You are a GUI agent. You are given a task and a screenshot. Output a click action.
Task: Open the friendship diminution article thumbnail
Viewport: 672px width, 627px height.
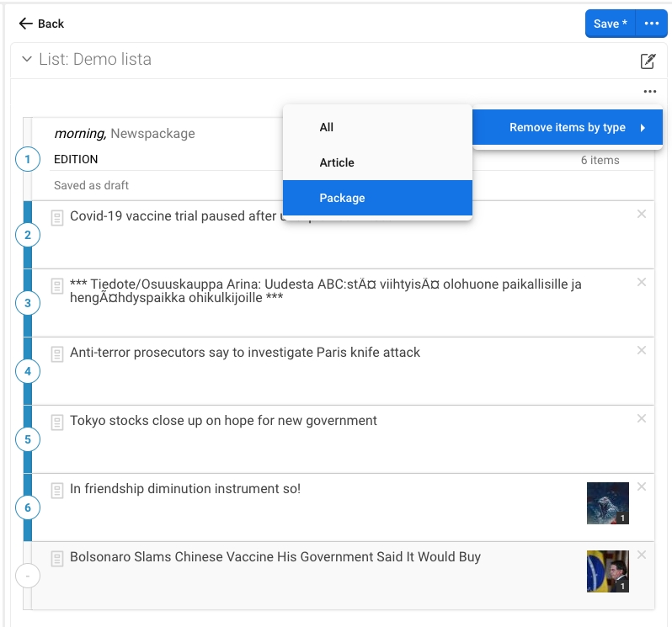coord(607,503)
